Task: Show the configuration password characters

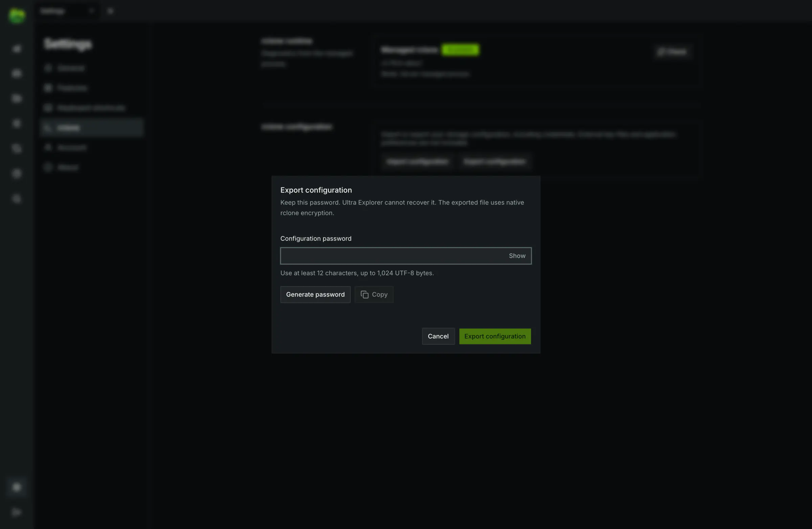Action: pyautogui.click(x=517, y=256)
